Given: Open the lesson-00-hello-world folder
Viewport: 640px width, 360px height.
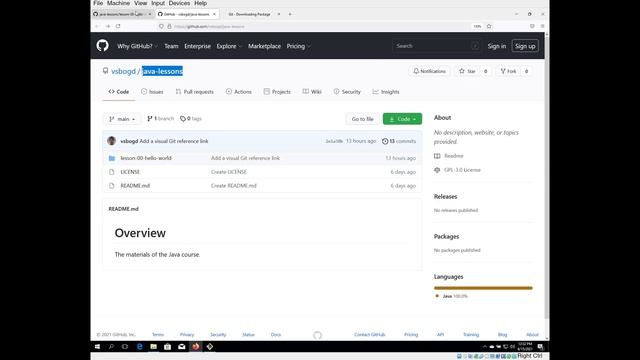Looking at the screenshot, I should pos(146,158).
